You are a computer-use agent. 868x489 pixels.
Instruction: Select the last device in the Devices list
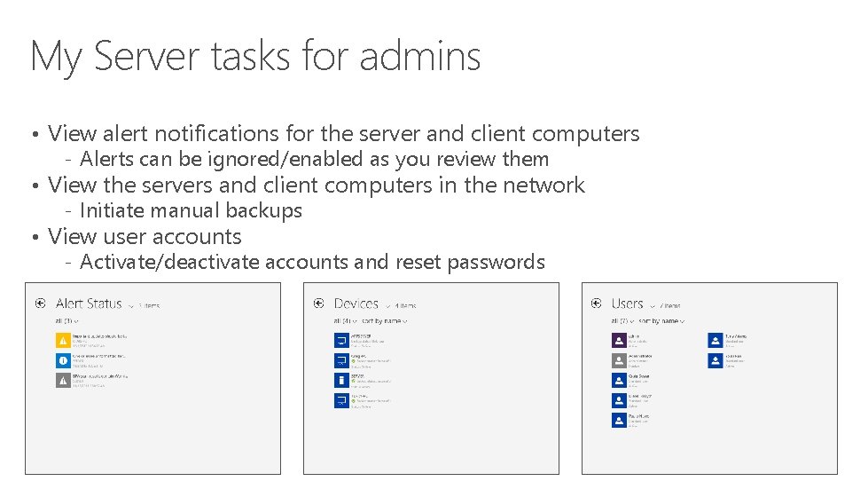tap(341, 400)
